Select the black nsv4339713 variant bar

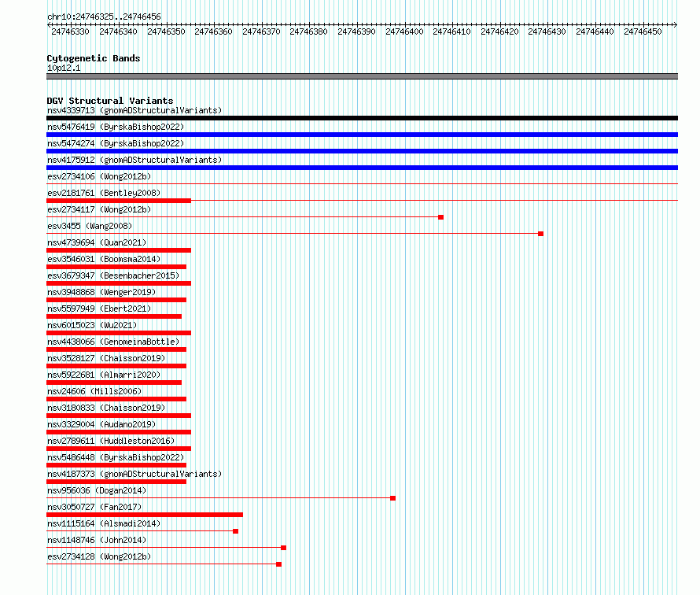362,118
